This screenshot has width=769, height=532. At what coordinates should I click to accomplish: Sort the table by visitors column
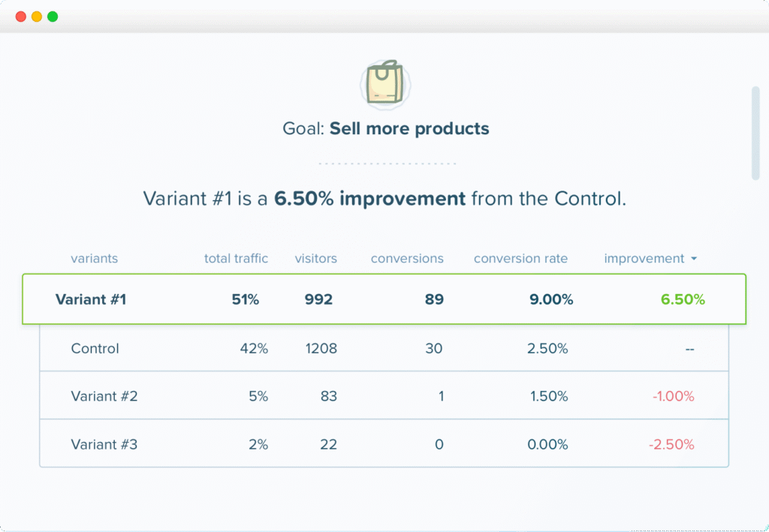315,258
